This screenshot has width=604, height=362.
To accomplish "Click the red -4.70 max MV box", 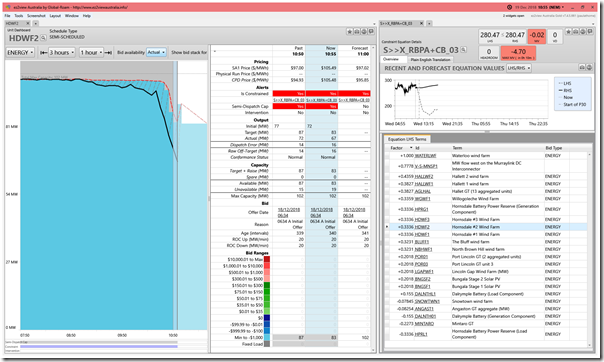I will tap(518, 53).
